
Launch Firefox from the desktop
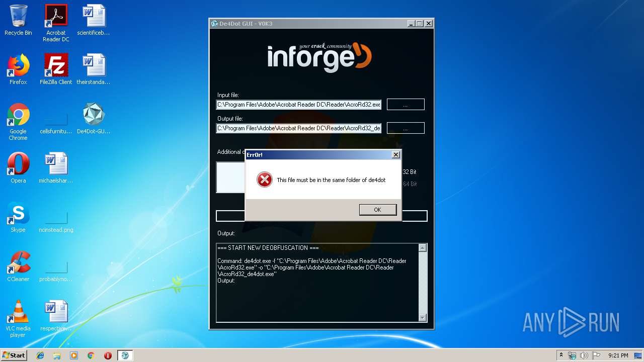(18, 69)
